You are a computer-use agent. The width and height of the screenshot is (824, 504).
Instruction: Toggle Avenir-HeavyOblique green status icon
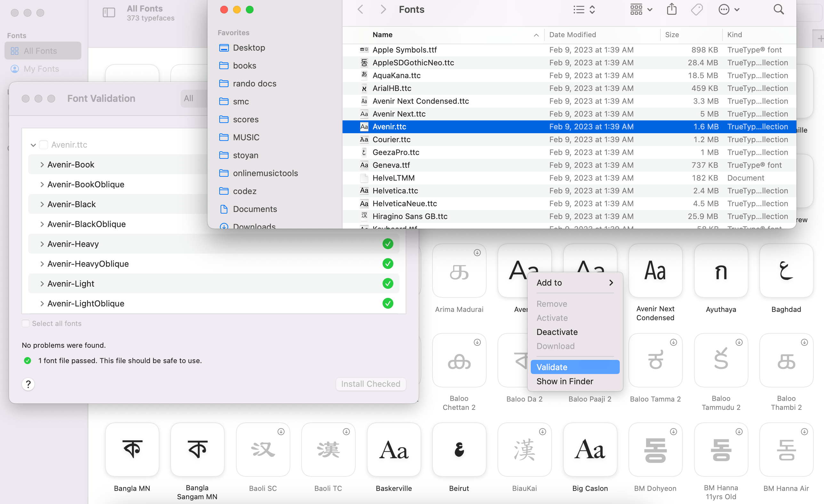pyautogui.click(x=387, y=264)
